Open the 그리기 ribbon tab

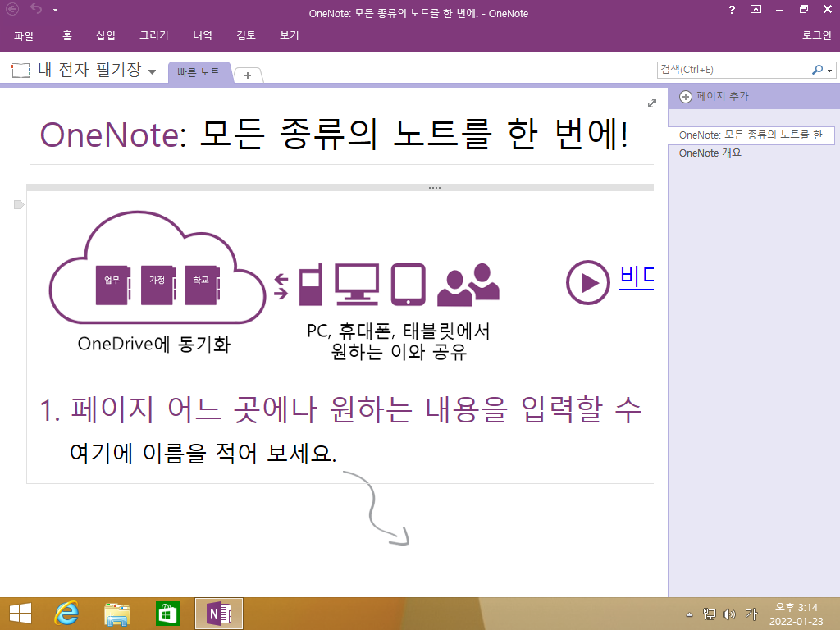153,35
